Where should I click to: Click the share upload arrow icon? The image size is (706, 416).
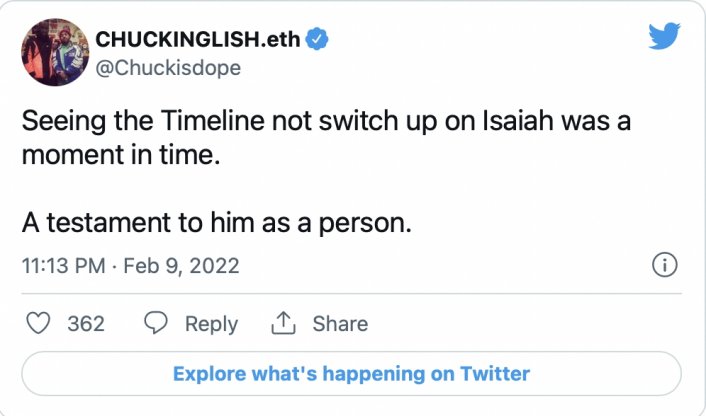point(285,324)
